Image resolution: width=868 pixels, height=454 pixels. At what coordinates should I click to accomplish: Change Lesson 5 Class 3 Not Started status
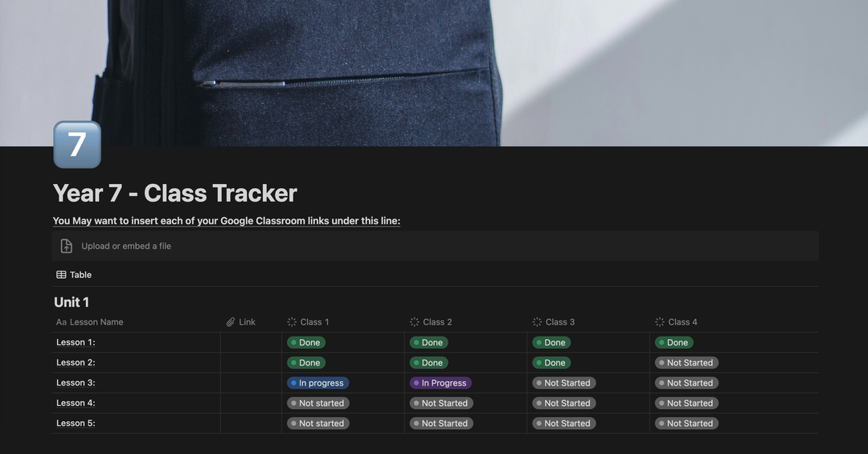(x=564, y=423)
